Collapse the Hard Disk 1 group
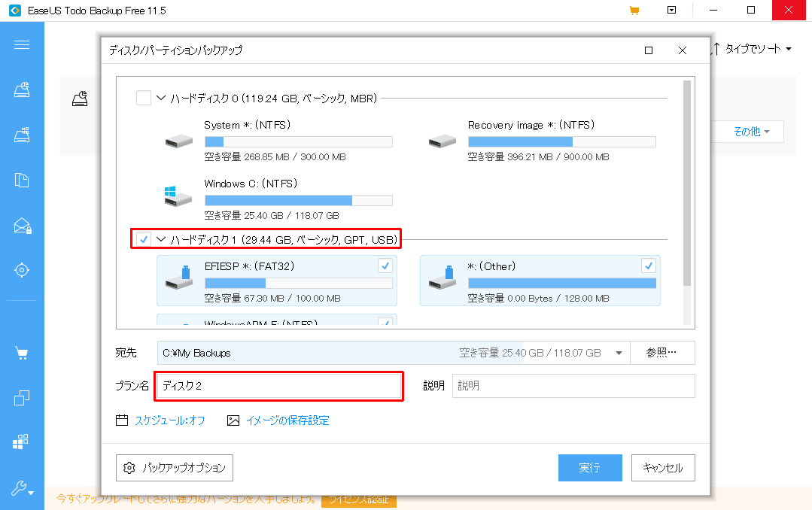 click(161, 239)
